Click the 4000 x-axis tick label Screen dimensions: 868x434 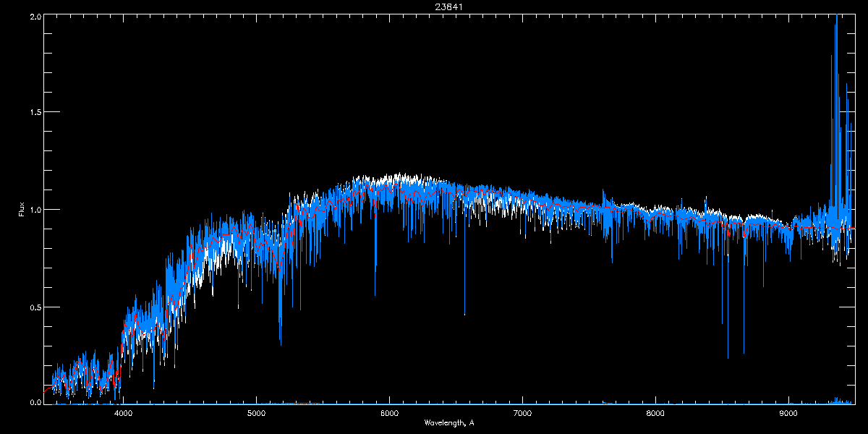pyautogui.click(x=123, y=414)
